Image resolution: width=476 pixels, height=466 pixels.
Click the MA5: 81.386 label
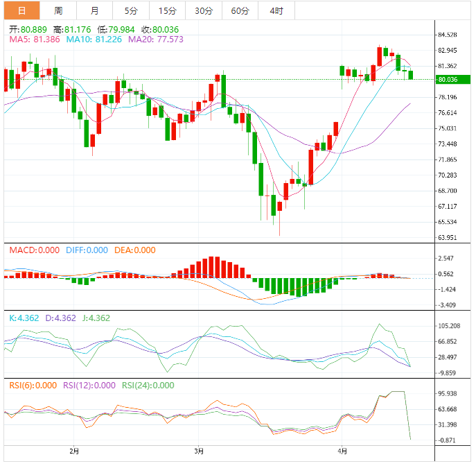point(35,40)
